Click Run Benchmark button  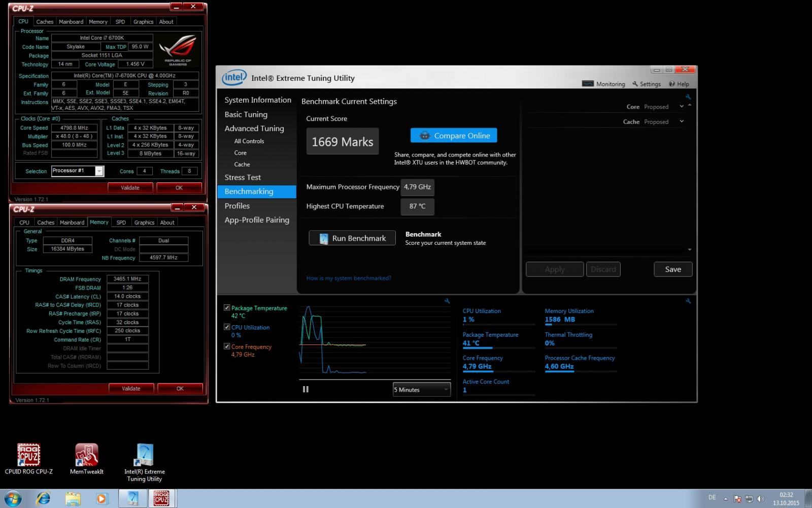coord(352,238)
